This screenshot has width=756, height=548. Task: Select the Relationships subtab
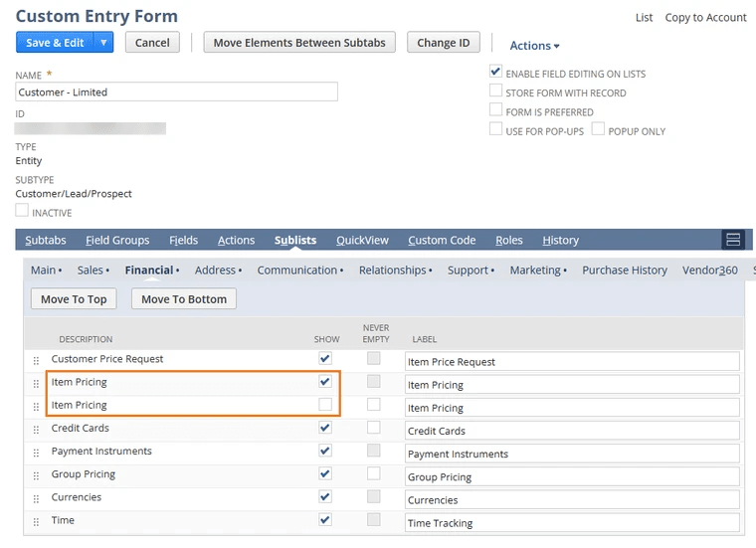tap(395, 270)
